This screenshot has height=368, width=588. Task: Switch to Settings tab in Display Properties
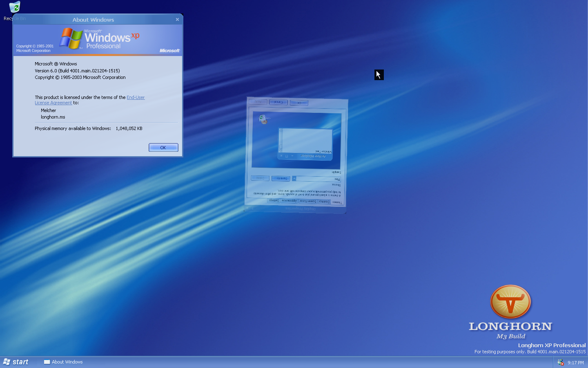(x=274, y=200)
